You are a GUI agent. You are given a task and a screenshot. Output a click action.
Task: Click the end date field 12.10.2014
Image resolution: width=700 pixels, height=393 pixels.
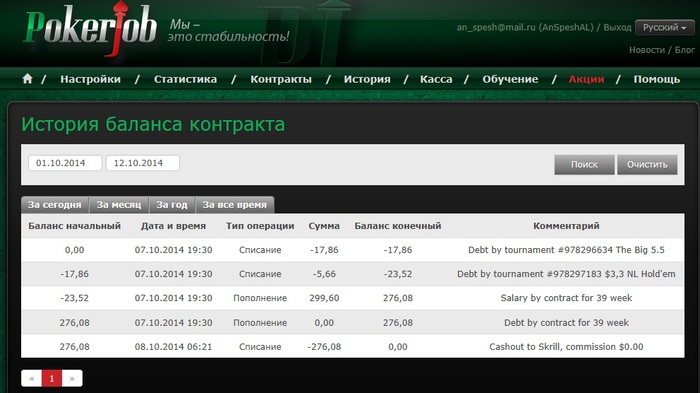[x=143, y=163]
